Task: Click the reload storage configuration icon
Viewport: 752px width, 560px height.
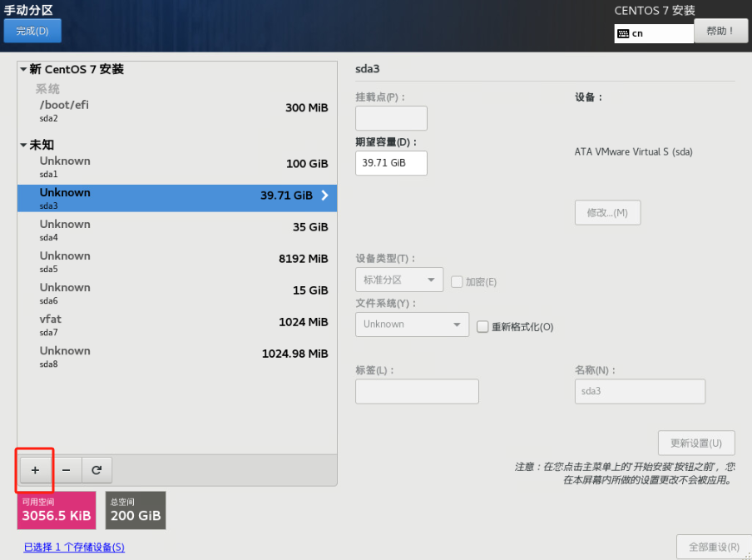Action: pos(96,470)
